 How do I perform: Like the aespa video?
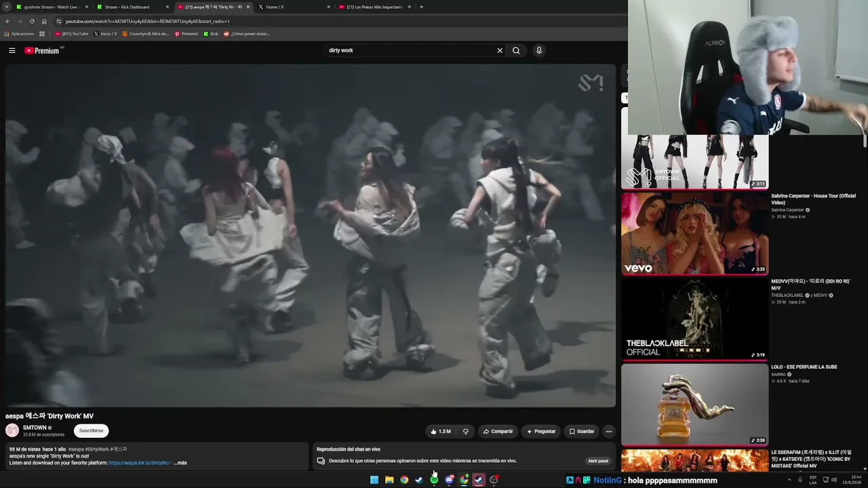coord(441,431)
